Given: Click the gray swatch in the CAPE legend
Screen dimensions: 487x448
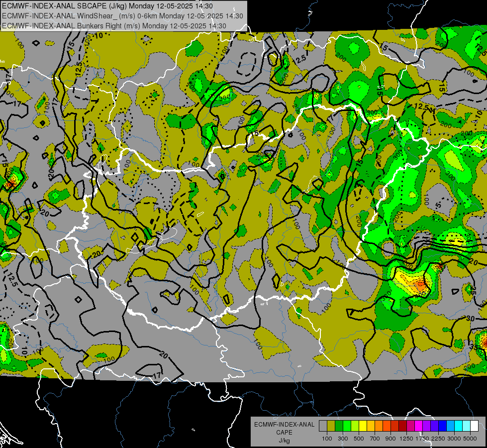Looking at the screenshot, I should [323, 426].
